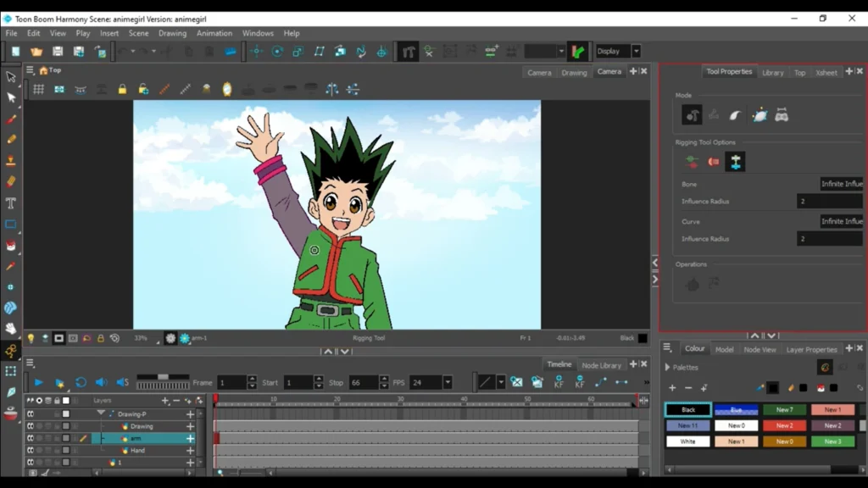Screen dimensions: 868x488
Task: Switch to the Xsheet tab
Action: coord(826,73)
